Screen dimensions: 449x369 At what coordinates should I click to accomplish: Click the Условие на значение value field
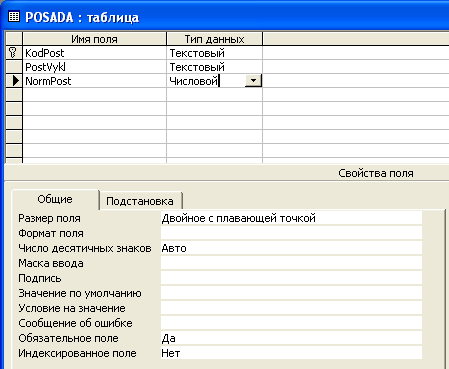pos(291,308)
